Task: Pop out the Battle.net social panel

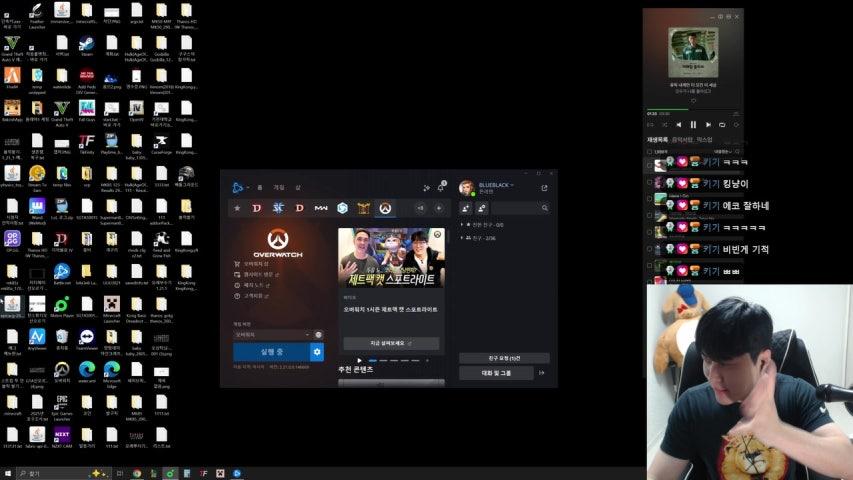Action: click(x=545, y=188)
